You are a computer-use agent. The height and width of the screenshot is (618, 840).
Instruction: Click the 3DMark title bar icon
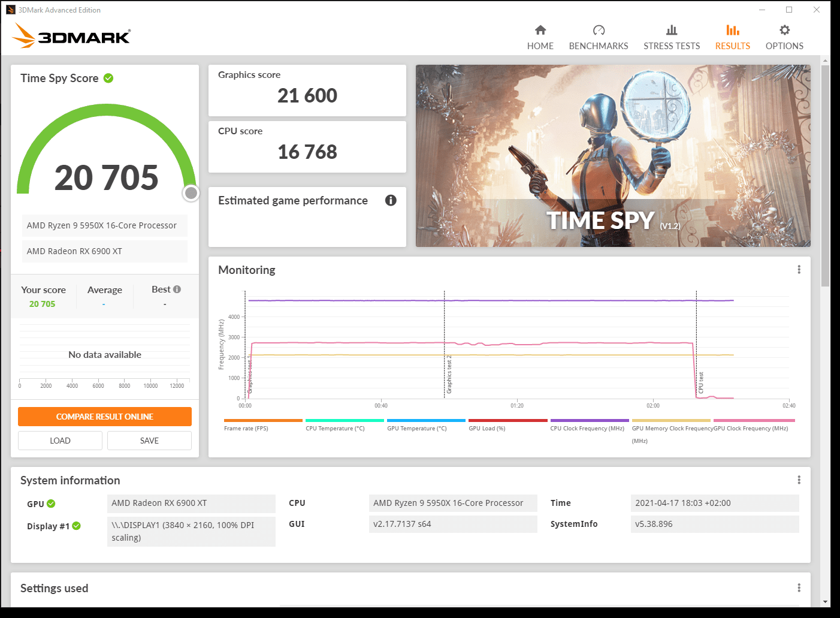point(11,10)
